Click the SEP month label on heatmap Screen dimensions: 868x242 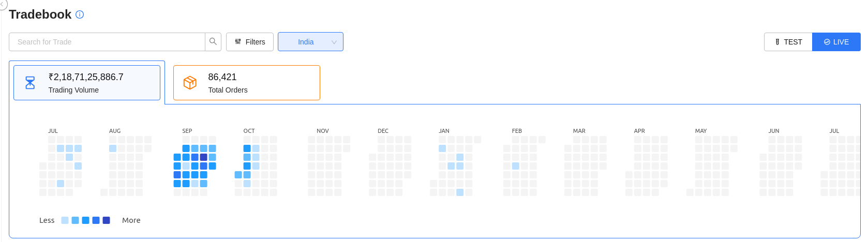pos(187,131)
